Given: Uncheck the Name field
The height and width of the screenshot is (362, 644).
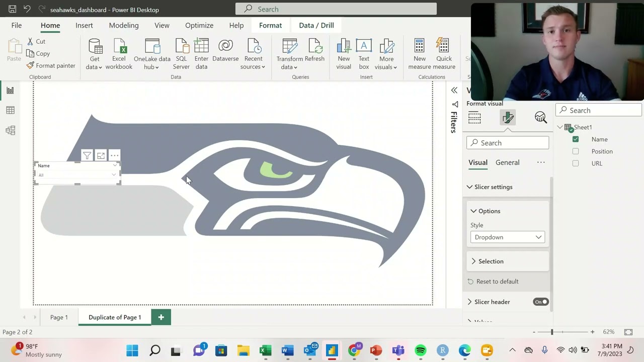Looking at the screenshot, I should coord(576,139).
